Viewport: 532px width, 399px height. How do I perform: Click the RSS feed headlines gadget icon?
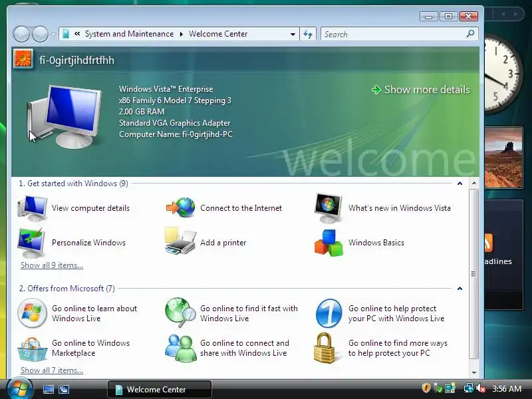[x=489, y=243]
